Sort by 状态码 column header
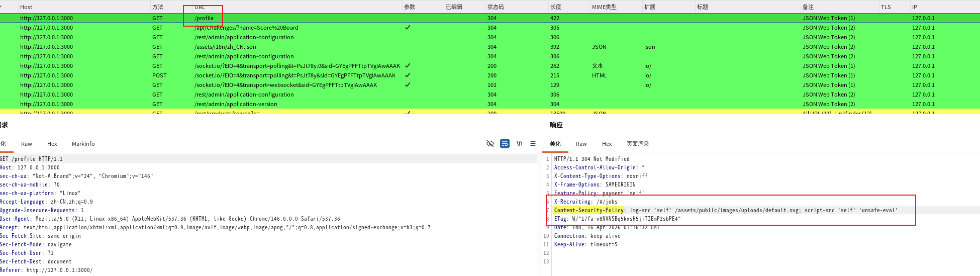The image size is (980, 276). pos(496,7)
